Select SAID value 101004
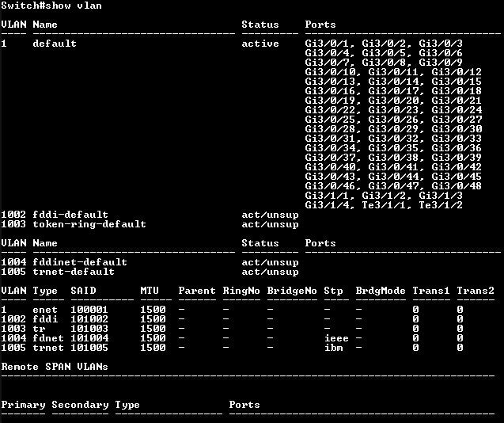 tap(89, 338)
